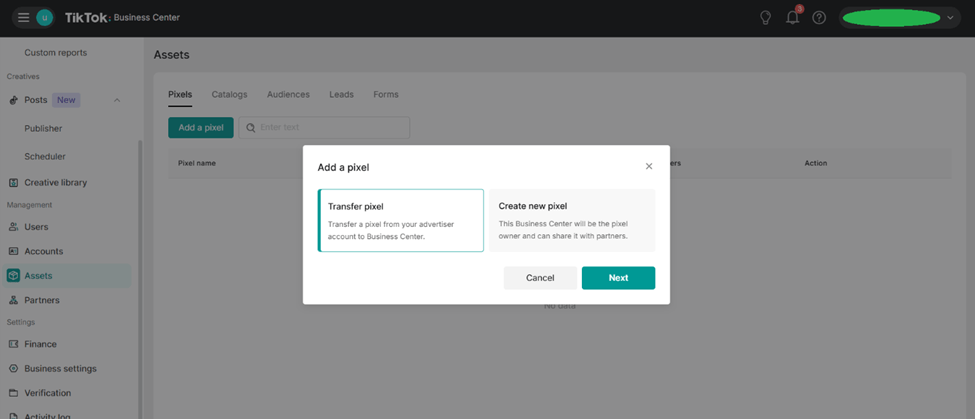Select the Transfer pixel option

(x=401, y=220)
